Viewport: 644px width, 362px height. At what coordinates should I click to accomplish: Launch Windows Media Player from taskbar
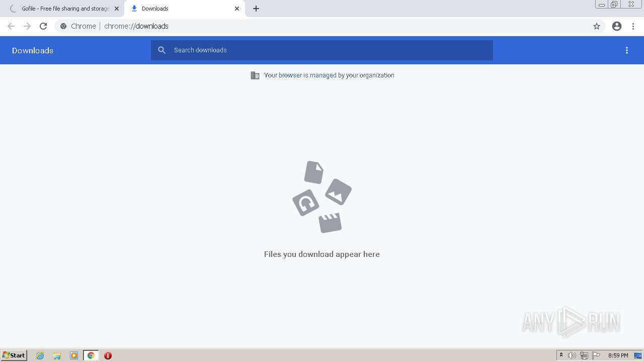point(74,355)
